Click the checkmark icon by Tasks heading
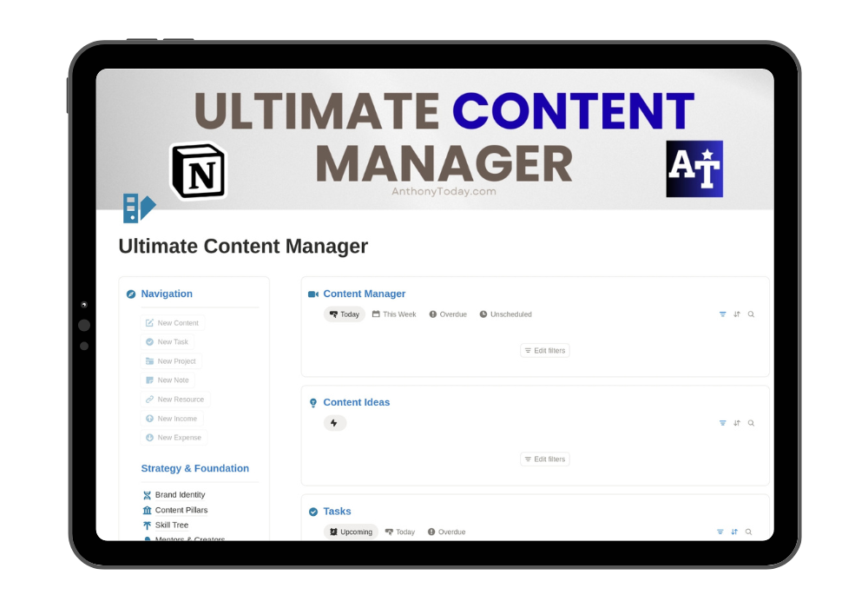 click(x=313, y=512)
